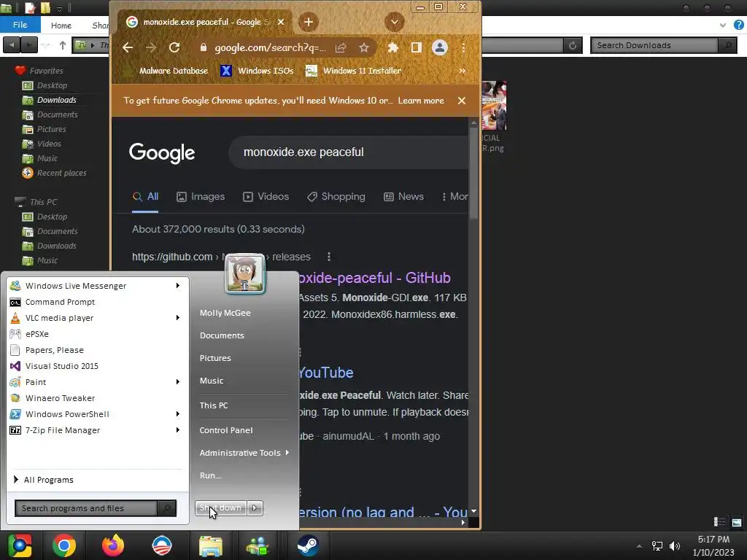
Task: Switch to Shopping results tab
Action: pyautogui.click(x=336, y=197)
